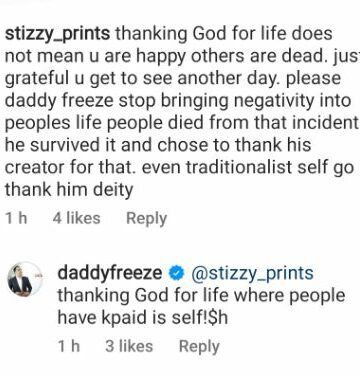Reply to the stizzy_prints comment
The width and height of the screenshot is (360, 376).
click(x=146, y=219)
